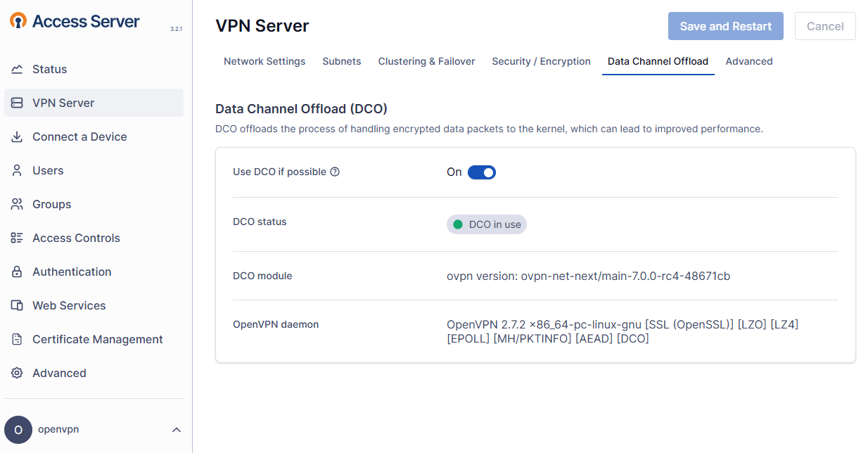Click the 3.2.1 version number
Screen dimensions: 868x453
tap(177, 29)
